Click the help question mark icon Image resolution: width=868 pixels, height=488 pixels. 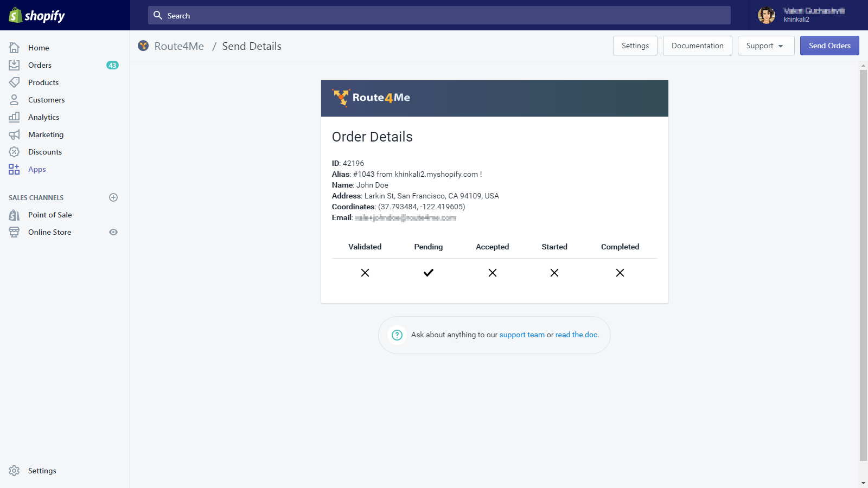[x=397, y=335]
